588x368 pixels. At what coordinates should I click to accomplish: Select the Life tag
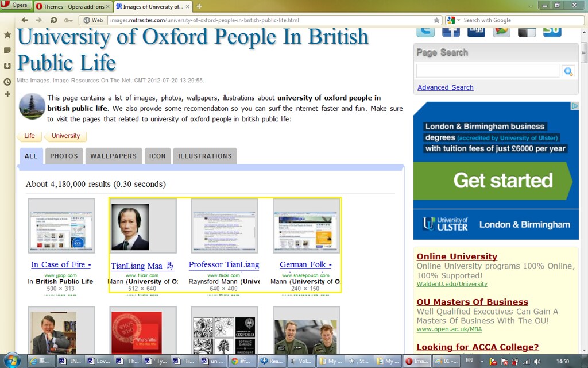[29, 136]
